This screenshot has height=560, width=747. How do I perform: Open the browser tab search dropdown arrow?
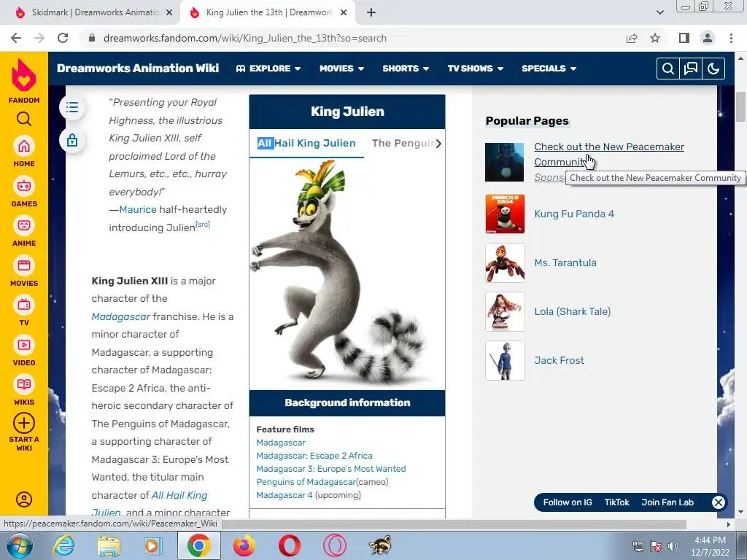659,13
